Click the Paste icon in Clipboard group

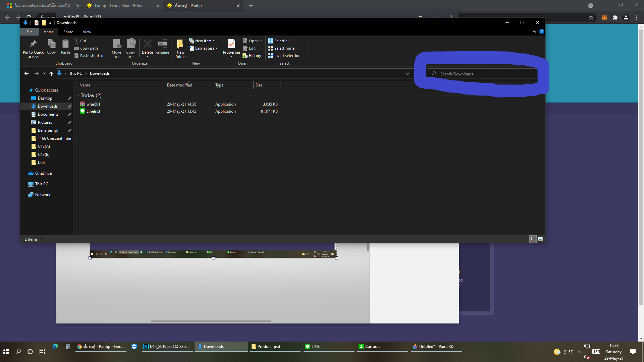point(65,44)
